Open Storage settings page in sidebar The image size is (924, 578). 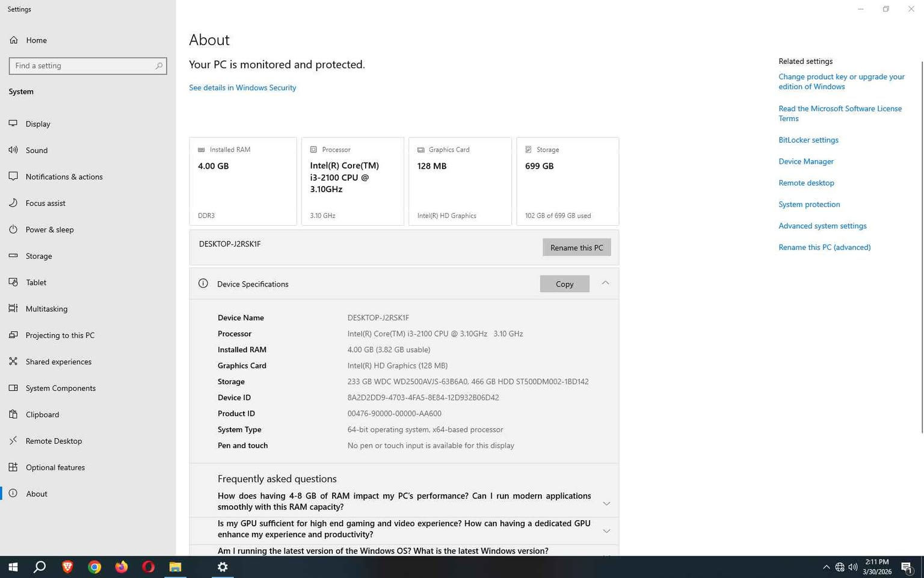88,256
